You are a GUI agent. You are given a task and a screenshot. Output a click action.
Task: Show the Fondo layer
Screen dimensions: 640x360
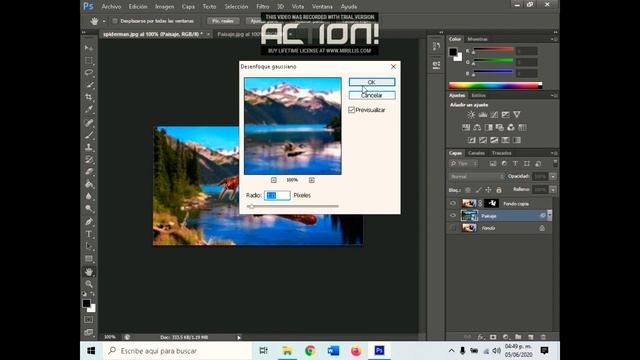point(453,228)
